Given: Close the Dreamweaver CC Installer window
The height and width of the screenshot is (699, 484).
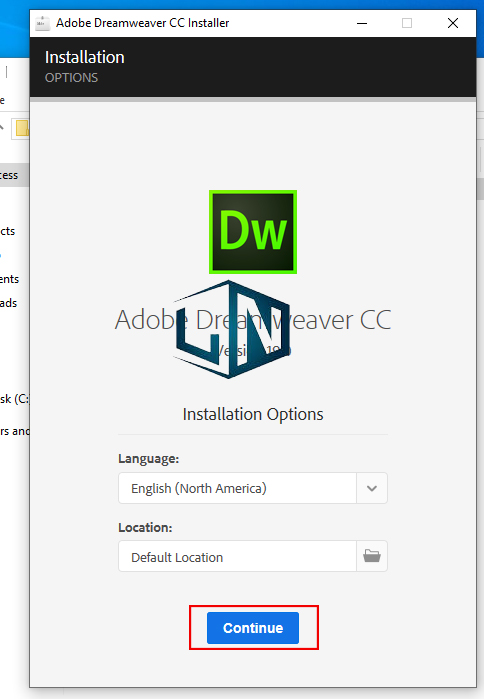Looking at the screenshot, I should [x=453, y=23].
